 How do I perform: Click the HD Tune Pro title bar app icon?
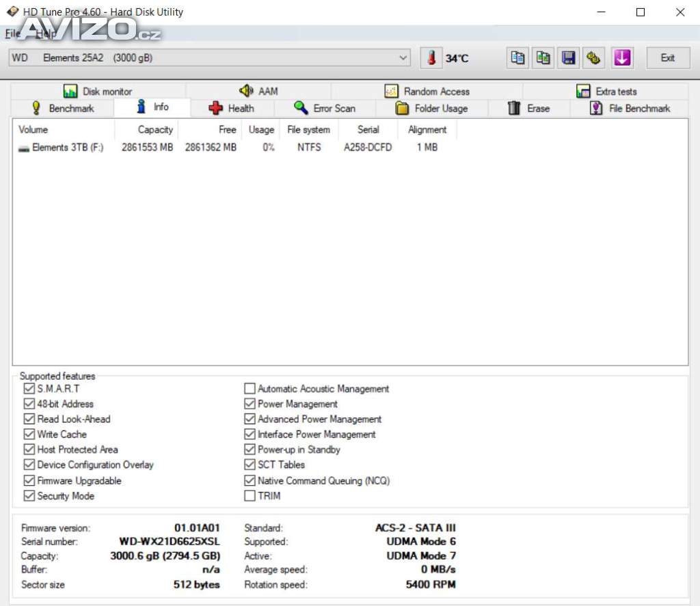tap(12, 11)
